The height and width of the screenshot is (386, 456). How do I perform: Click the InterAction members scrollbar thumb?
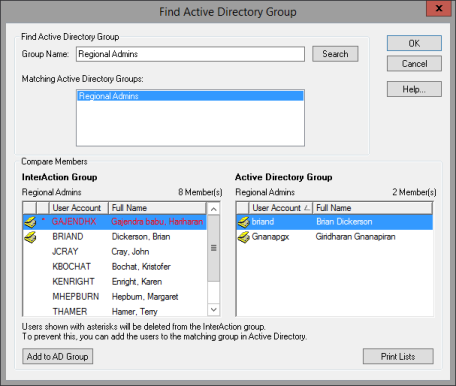(x=214, y=248)
